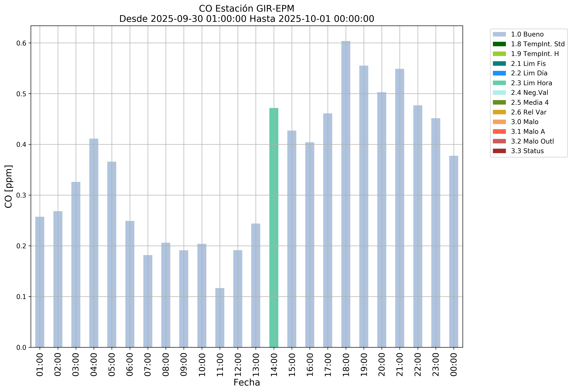Image resolution: width=572 pixels, height=392 pixels.
Task: Click the bar at 04:00
Action: tap(94, 243)
